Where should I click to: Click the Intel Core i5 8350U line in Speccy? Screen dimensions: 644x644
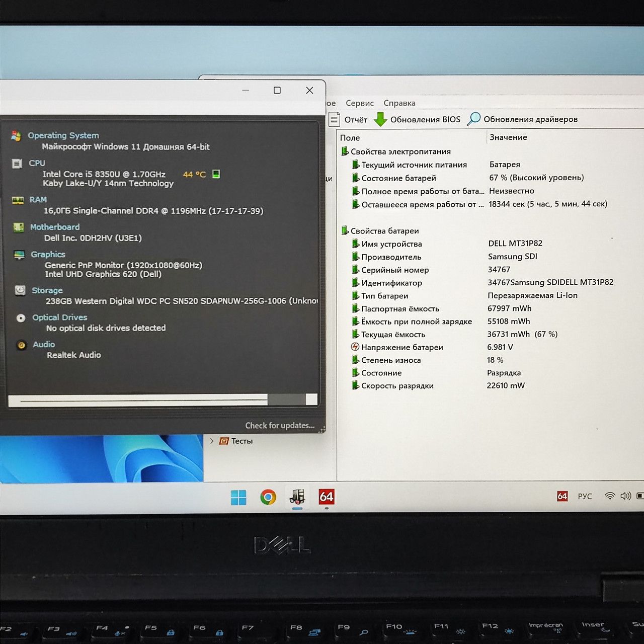tap(104, 174)
